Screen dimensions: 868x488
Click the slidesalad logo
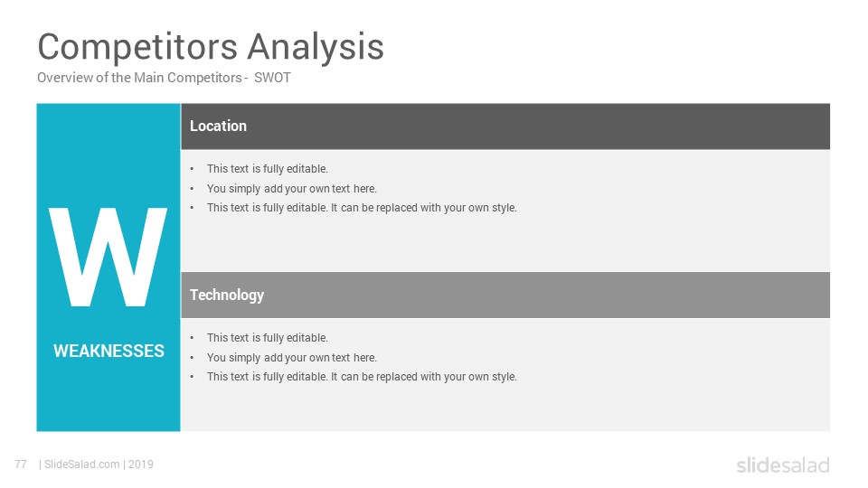point(783,465)
